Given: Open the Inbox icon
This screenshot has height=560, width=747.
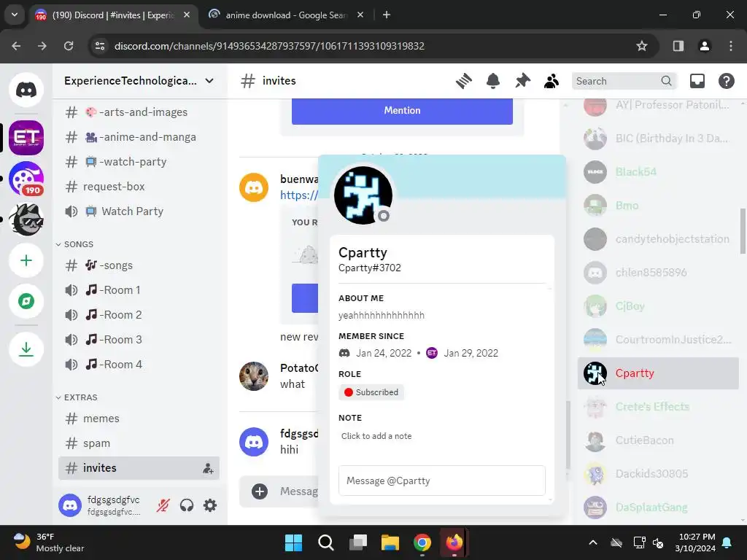Looking at the screenshot, I should point(697,81).
